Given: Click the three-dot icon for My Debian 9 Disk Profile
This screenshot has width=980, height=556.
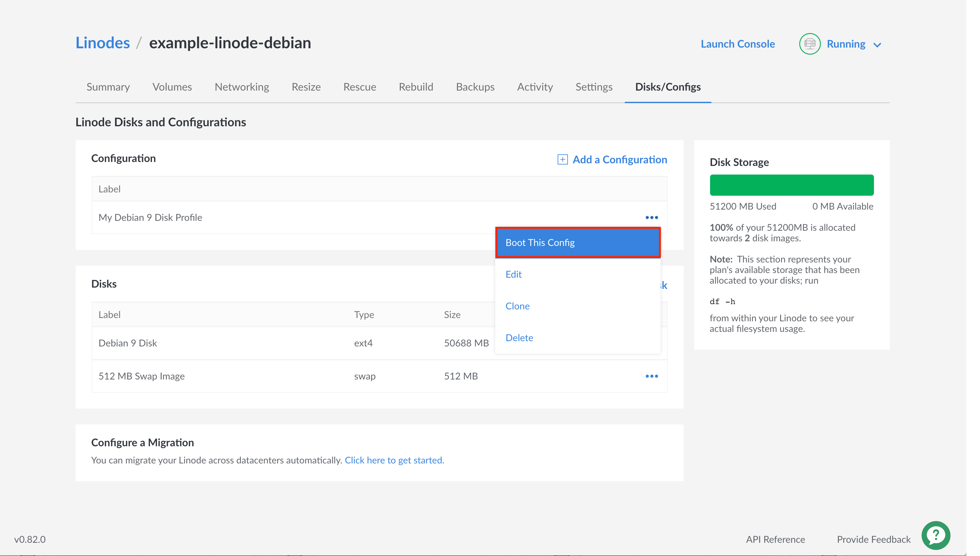Looking at the screenshot, I should coord(651,217).
